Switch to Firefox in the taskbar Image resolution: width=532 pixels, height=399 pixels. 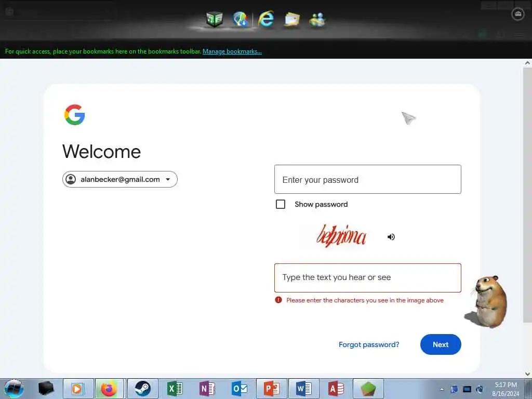coord(109,389)
